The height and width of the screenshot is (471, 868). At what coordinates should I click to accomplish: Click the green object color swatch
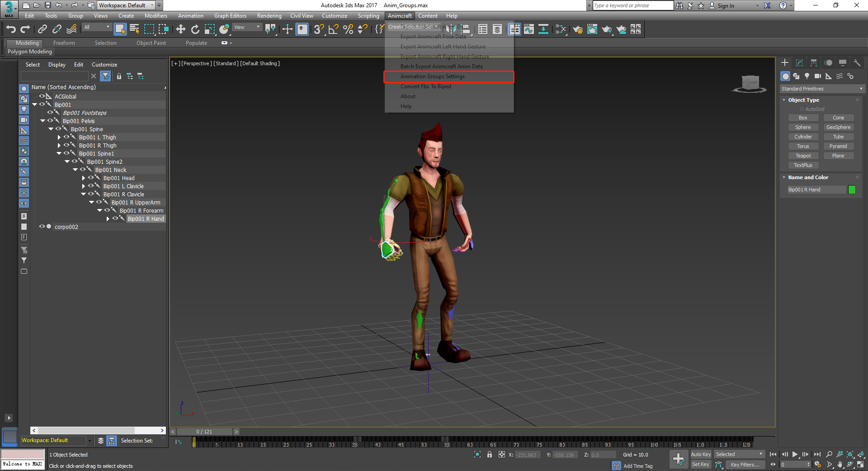(852, 190)
